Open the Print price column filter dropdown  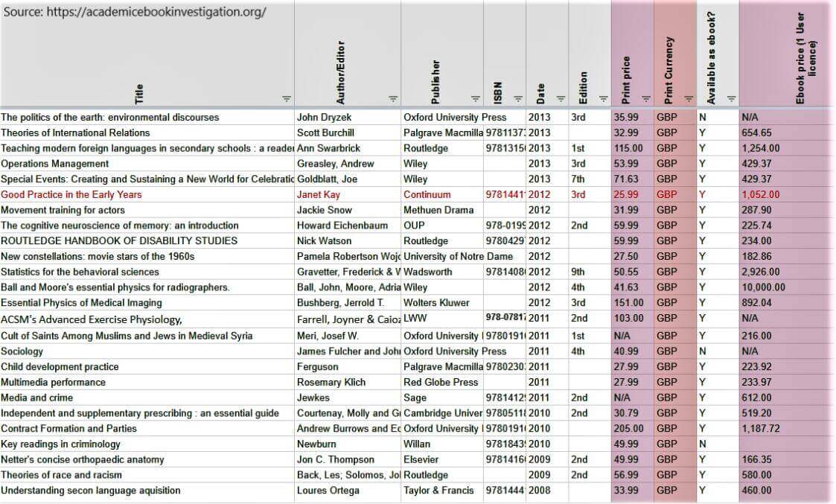pyautogui.click(x=646, y=99)
